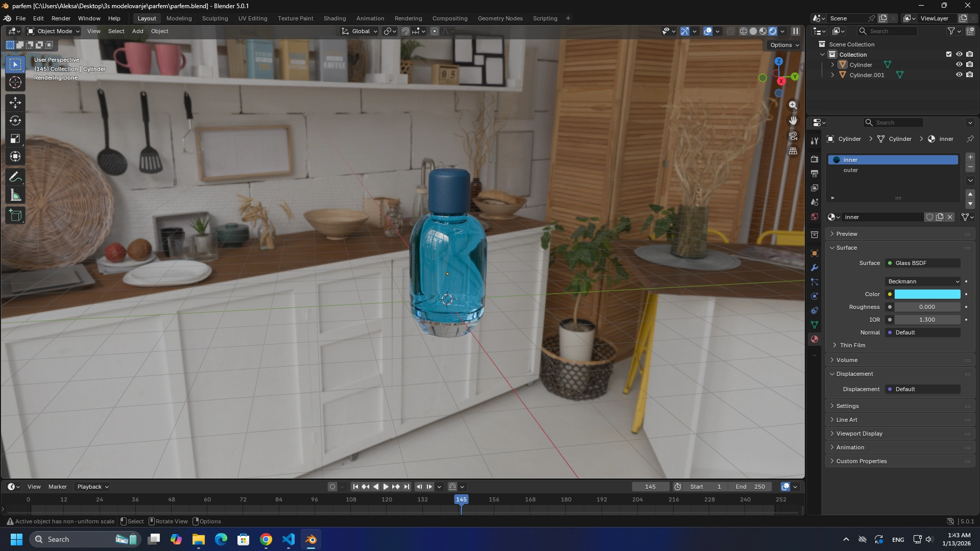Select the Measure tool
Image resolution: width=980 pixels, height=551 pixels.
click(x=15, y=195)
